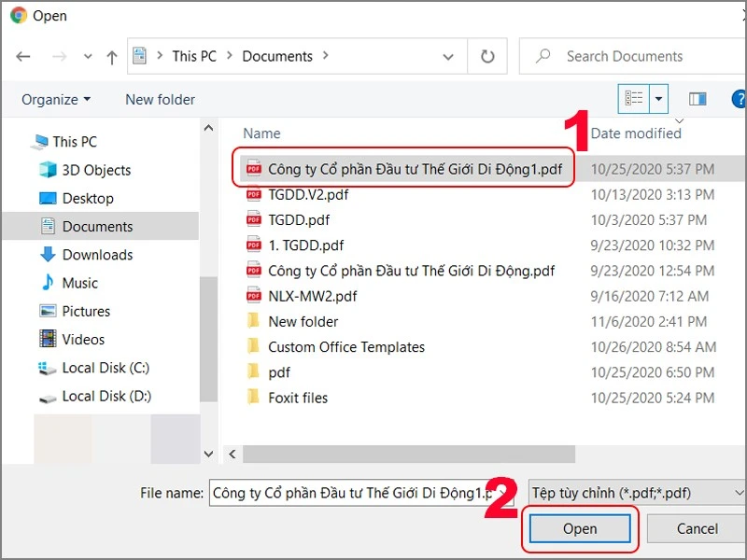Click the folder icon of Foxit files
Image resolution: width=747 pixels, height=560 pixels.
(x=253, y=396)
